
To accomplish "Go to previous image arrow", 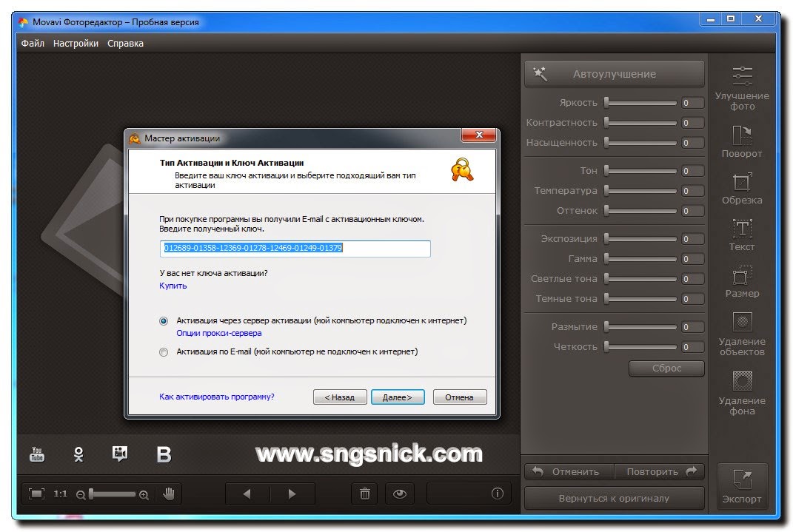I will 247,494.
